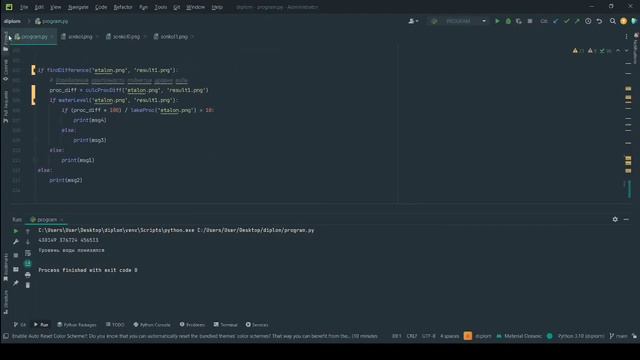
Task: Click down arrow in Run console toolbar
Action: (x=28, y=242)
